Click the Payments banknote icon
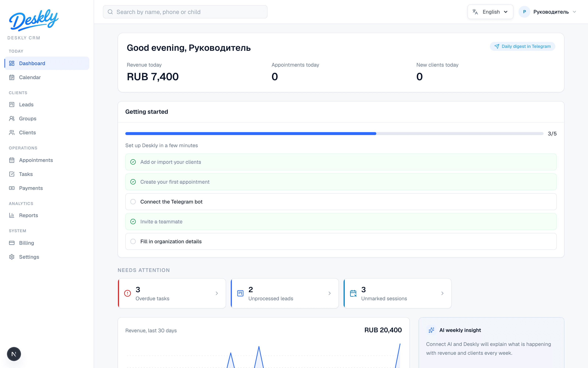Screen dimensions: 588x368 tap(12, 188)
